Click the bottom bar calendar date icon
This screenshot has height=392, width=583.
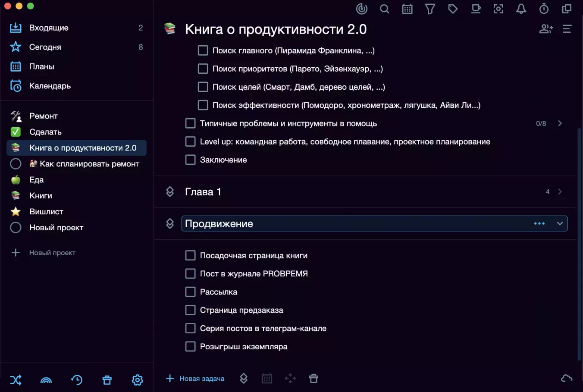pos(267,379)
